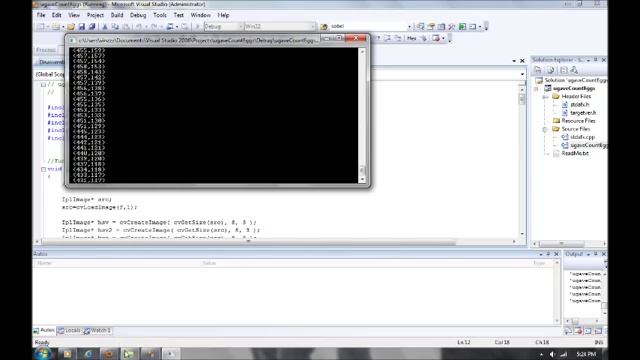The width and height of the screenshot is (640, 360).
Task: Switch to the Locals tab
Action: [x=69, y=330]
